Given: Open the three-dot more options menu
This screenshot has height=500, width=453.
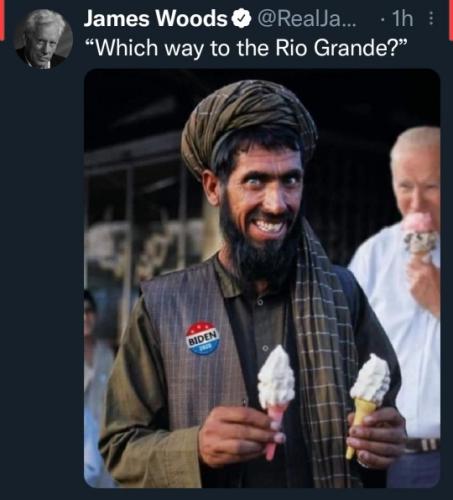Looking at the screenshot, I should 431,19.
